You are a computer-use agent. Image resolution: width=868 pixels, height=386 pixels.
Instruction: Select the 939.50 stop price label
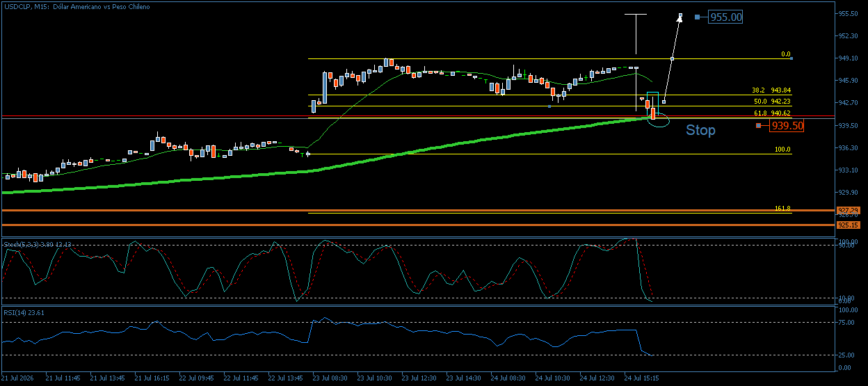(787, 126)
